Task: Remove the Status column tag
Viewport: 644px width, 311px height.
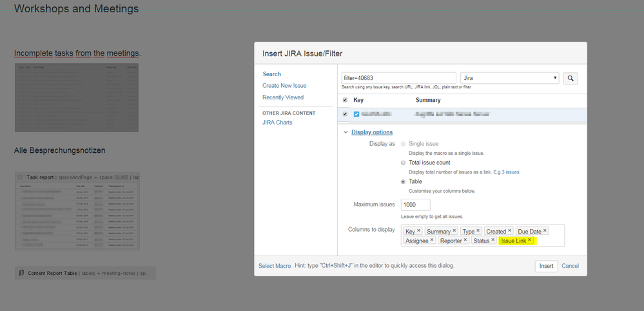Action: click(x=493, y=240)
